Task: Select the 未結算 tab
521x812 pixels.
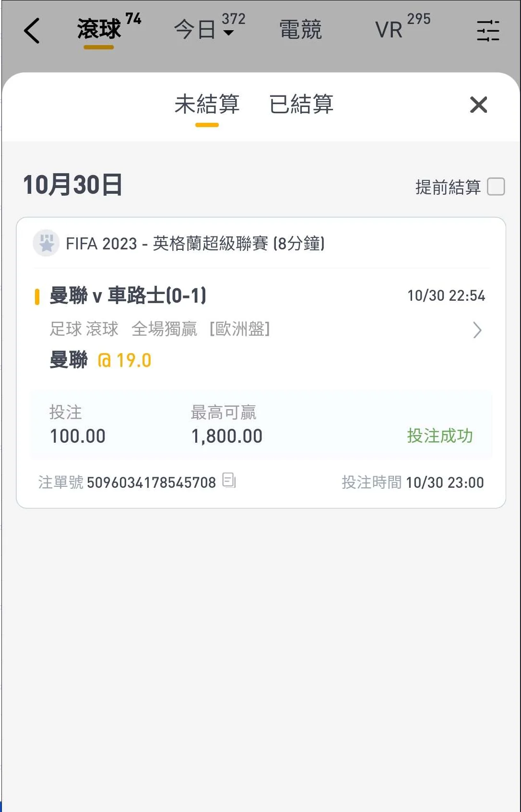Action: point(207,104)
